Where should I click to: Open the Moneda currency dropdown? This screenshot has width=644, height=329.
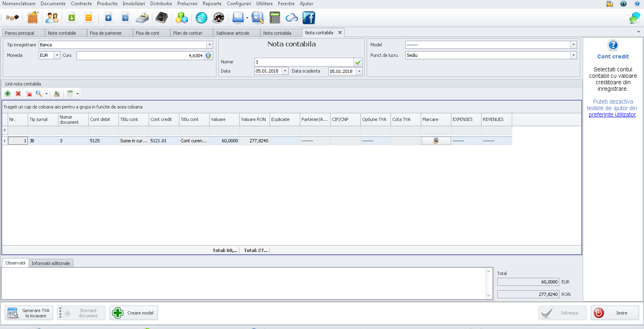click(x=57, y=55)
